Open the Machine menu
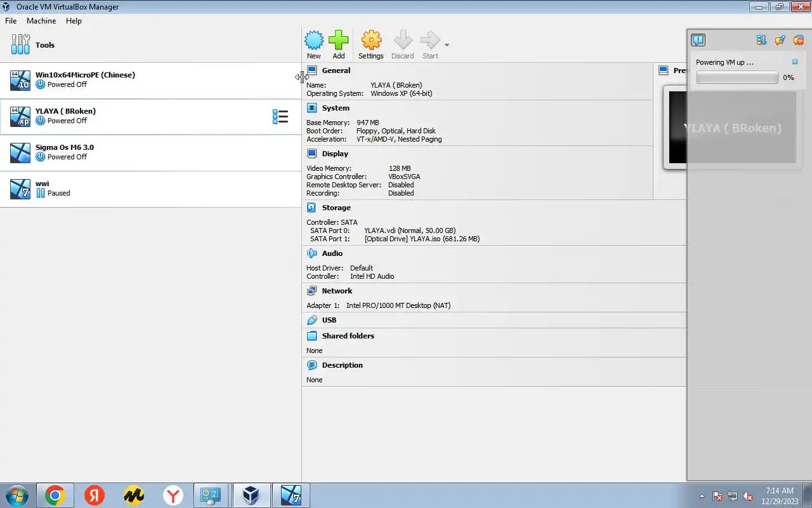The height and width of the screenshot is (508, 812). tap(41, 20)
